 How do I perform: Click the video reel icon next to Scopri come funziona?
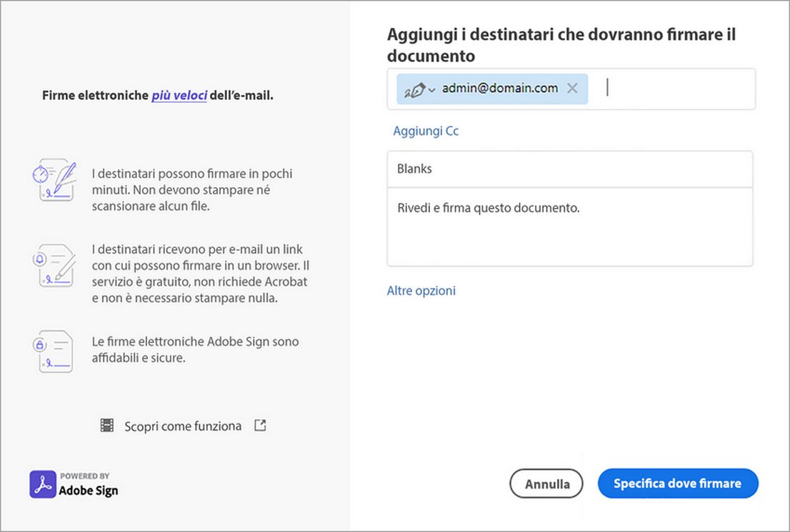107,425
